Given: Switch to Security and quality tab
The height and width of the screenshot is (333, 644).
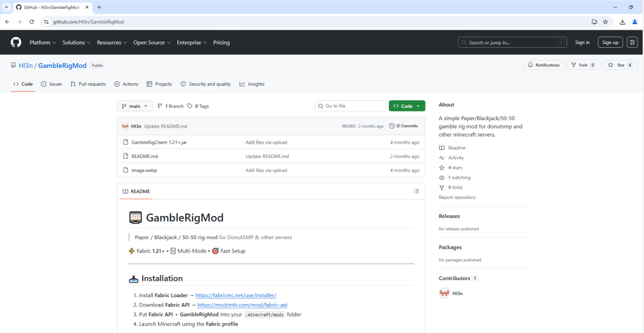Looking at the screenshot, I should pyautogui.click(x=206, y=84).
